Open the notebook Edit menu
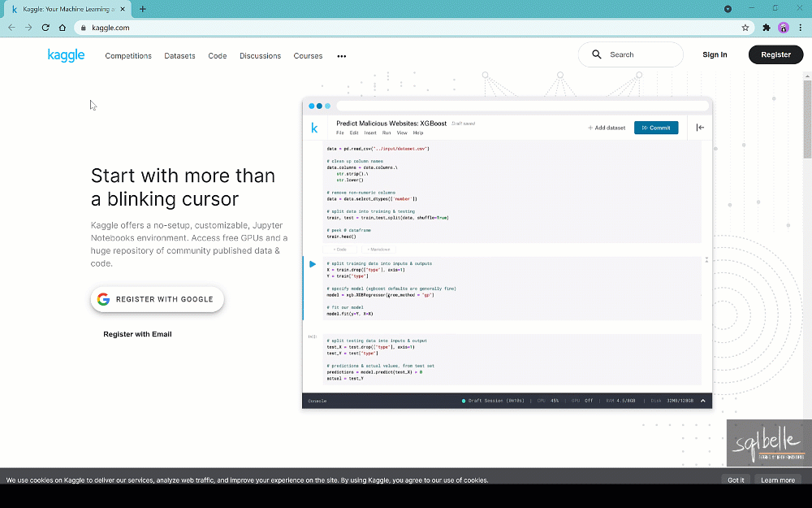Viewport: 812px width, 508px height. (354, 132)
